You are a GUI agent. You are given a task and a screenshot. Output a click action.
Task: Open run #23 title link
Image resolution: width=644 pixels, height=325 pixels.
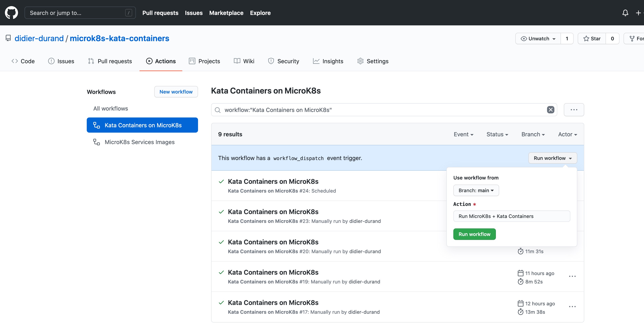click(273, 212)
